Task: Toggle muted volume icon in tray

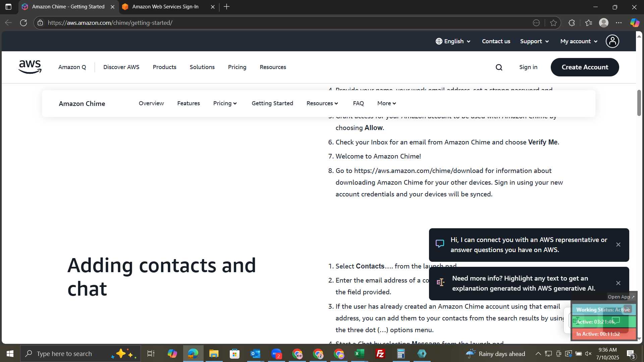Action: [588, 354]
